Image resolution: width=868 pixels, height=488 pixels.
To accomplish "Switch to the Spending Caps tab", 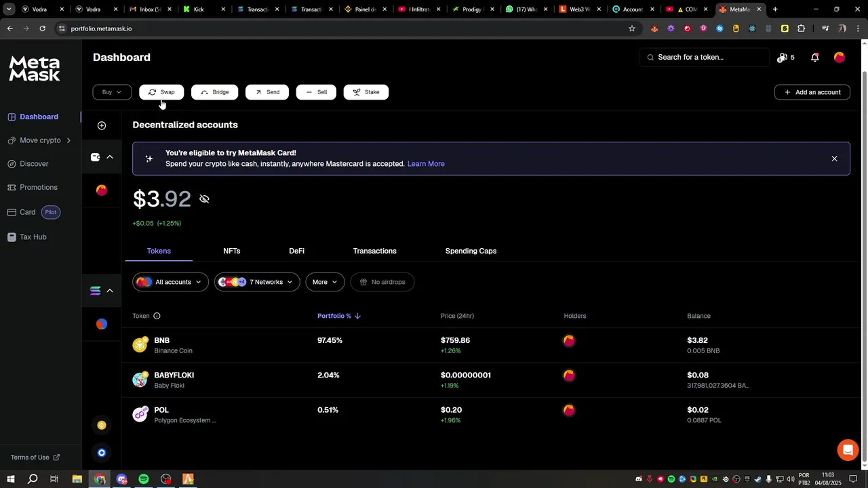I will pos(471,251).
